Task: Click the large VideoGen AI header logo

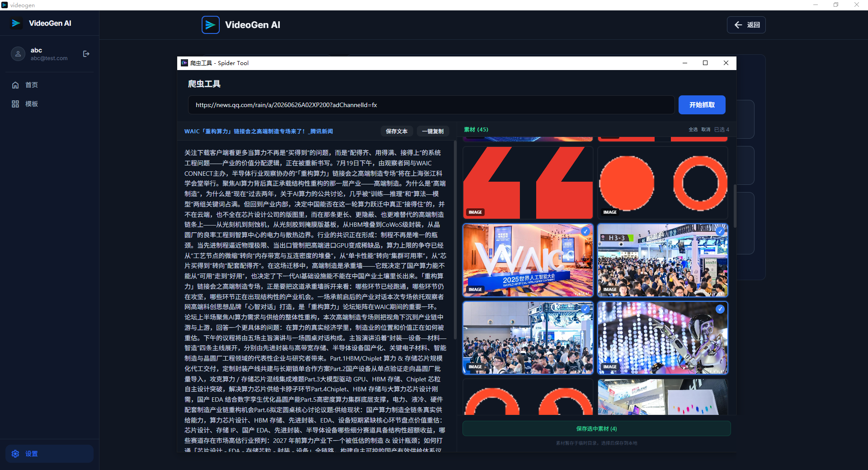Action: pyautogui.click(x=211, y=25)
